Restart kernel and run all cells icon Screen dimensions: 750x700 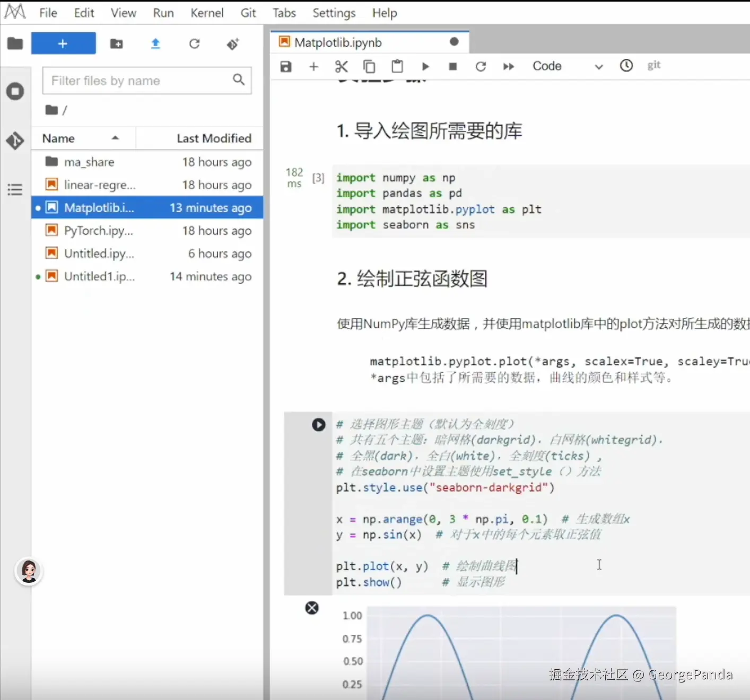point(508,66)
